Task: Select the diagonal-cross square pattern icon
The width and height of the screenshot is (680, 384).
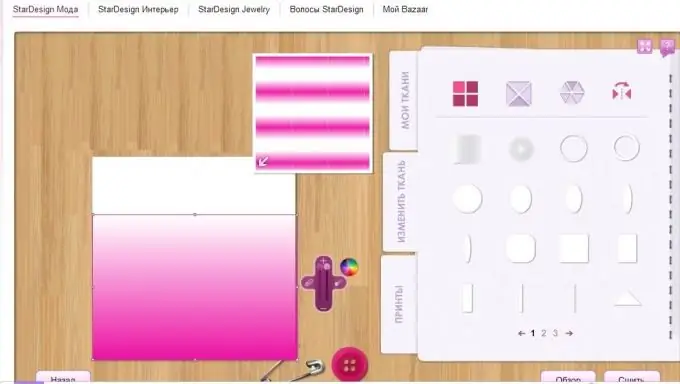Action: pos(519,93)
